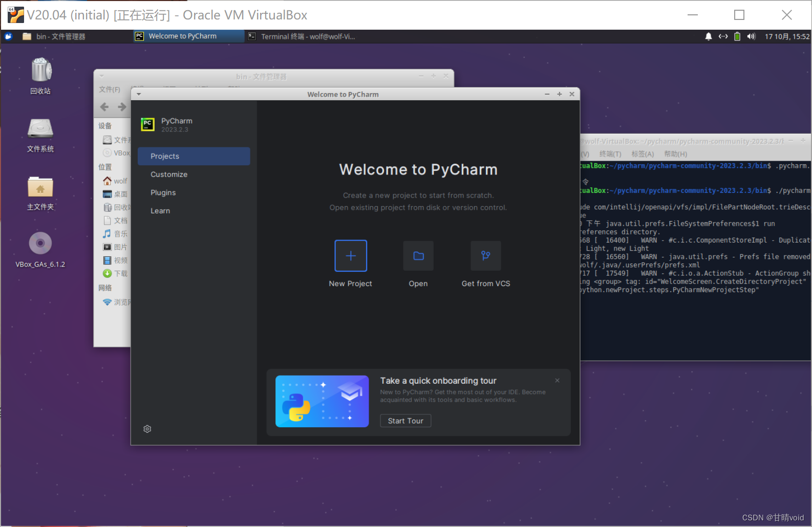Close the Welcome to PyCharm window
Image resolution: width=812 pixels, height=527 pixels.
[572, 94]
